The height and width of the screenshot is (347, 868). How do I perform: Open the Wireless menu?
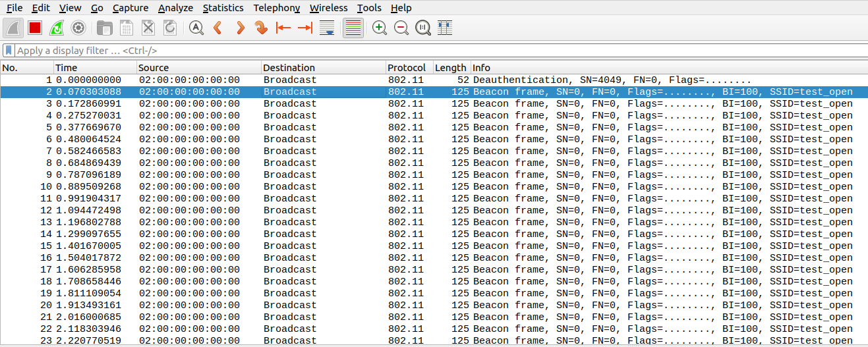click(x=328, y=8)
